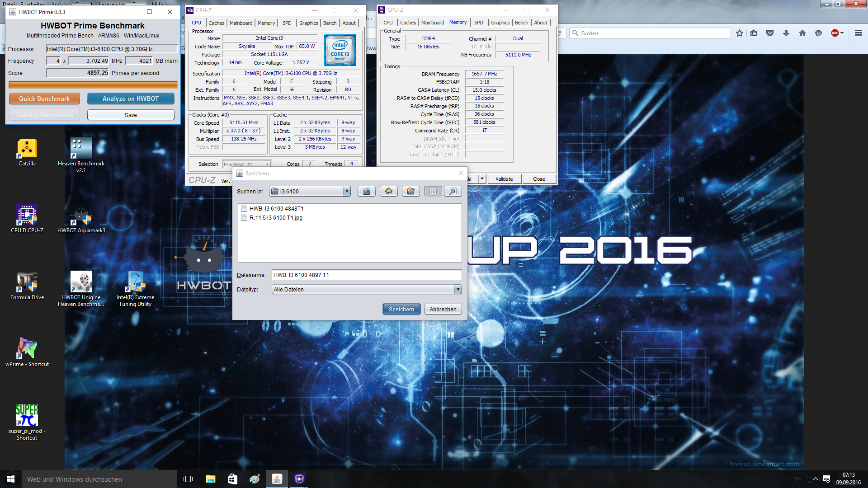Click the browser Suchen search box

click(x=649, y=33)
